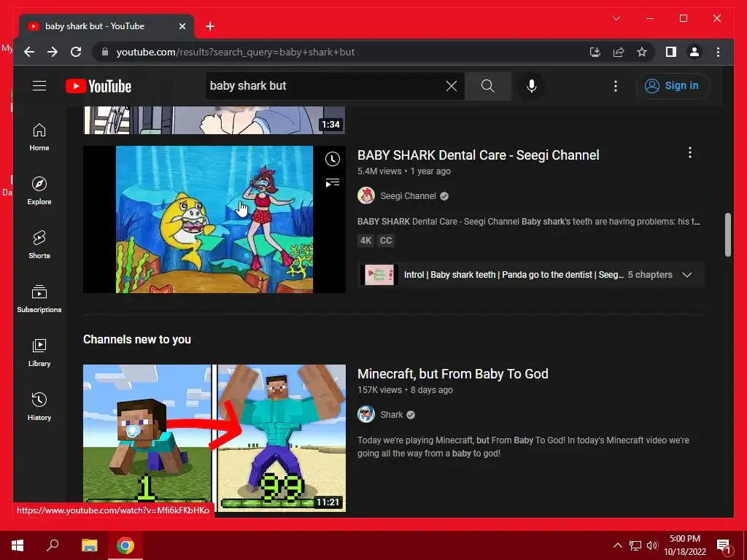This screenshot has width=747, height=560.
Task: Start voice search with microphone icon
Action: [532, 86]
